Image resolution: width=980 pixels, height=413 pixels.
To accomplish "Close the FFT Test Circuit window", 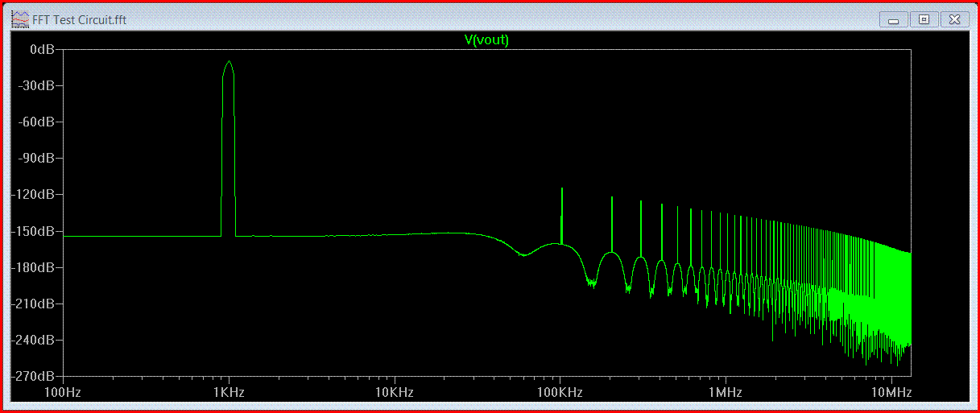I will tap(954, 19).
